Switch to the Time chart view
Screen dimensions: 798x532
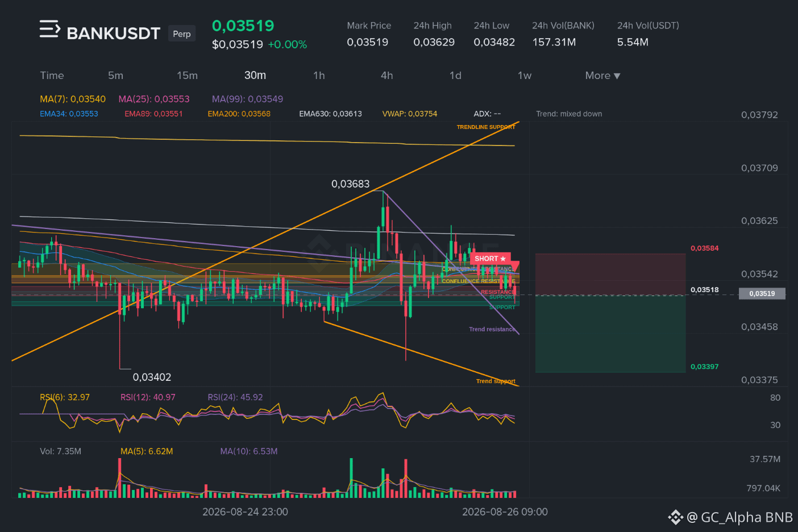[52, 76]
